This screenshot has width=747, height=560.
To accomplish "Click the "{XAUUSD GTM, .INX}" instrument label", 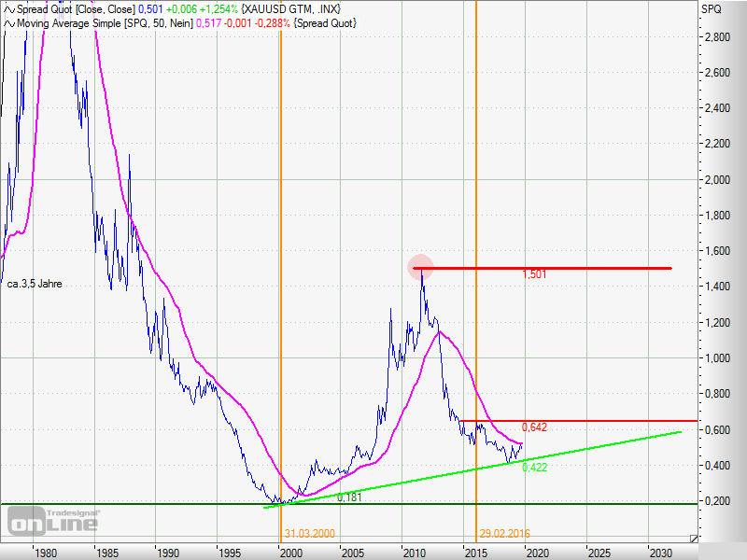I will (x=291, y=9).
